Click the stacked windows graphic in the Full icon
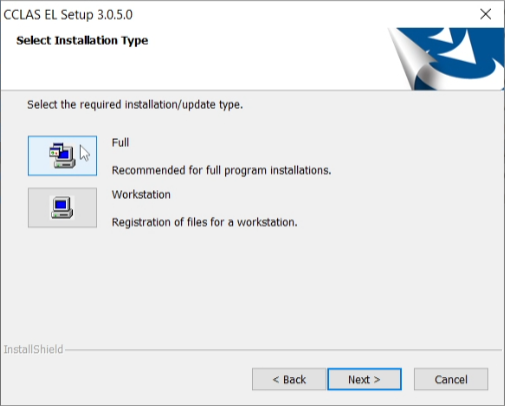Screen dimensions: 505x406 pos(57,151)
